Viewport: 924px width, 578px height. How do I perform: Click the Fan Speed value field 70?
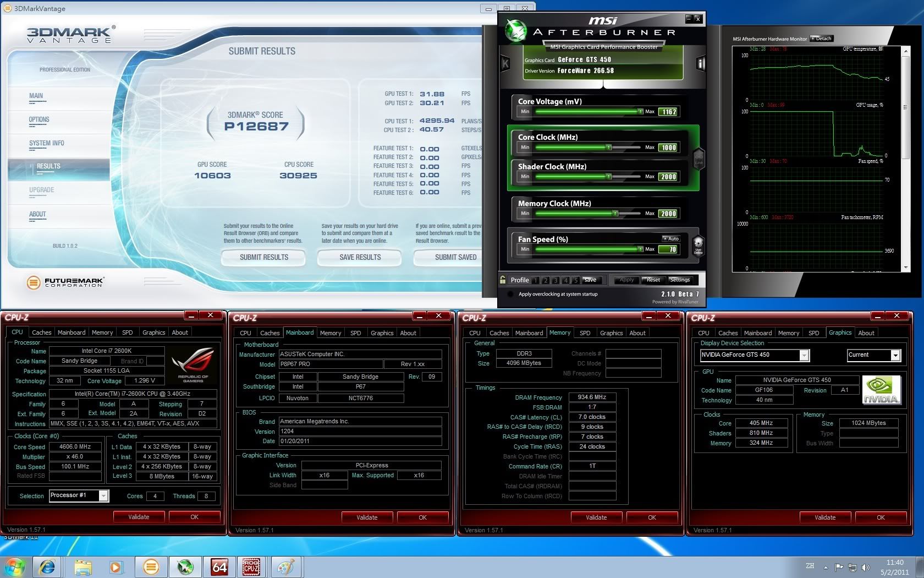click(669, 249)
